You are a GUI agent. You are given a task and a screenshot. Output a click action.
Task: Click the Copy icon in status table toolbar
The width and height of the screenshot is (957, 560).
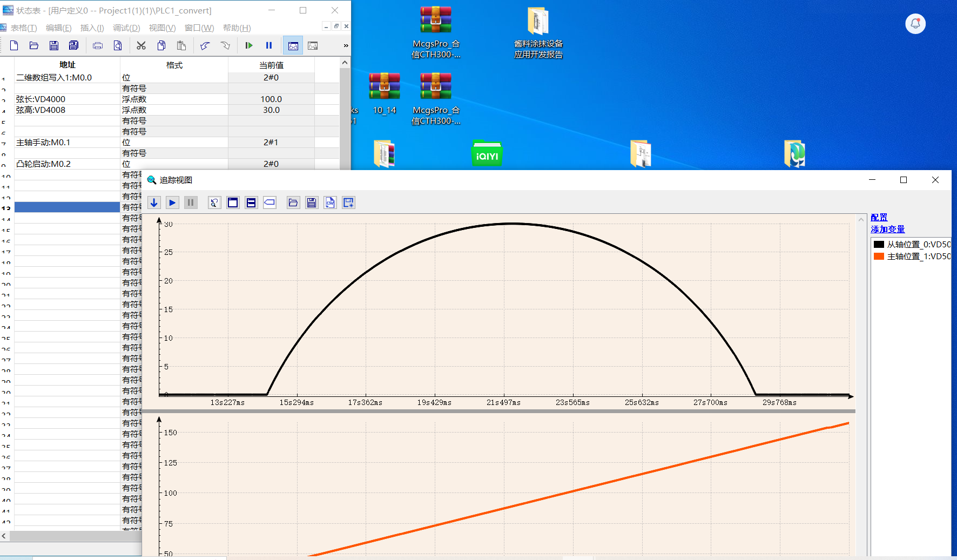[161, 45]
